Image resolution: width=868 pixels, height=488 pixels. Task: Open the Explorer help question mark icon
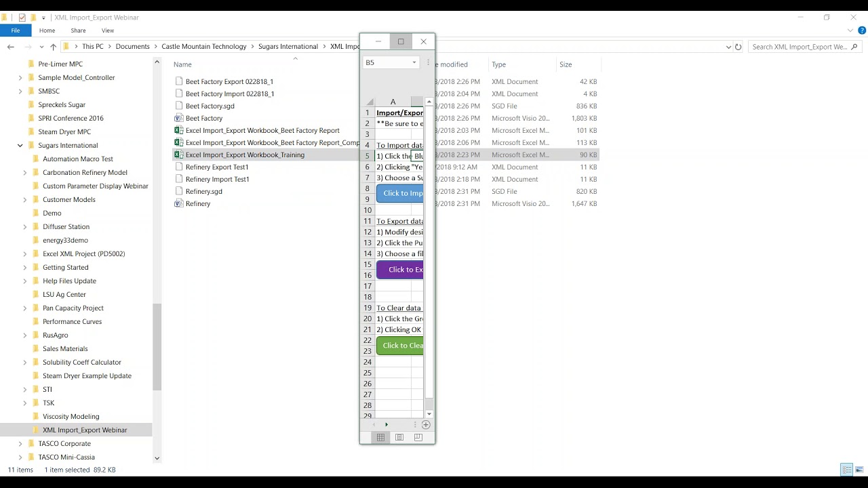pyautogui.click(x=862, y=30)
